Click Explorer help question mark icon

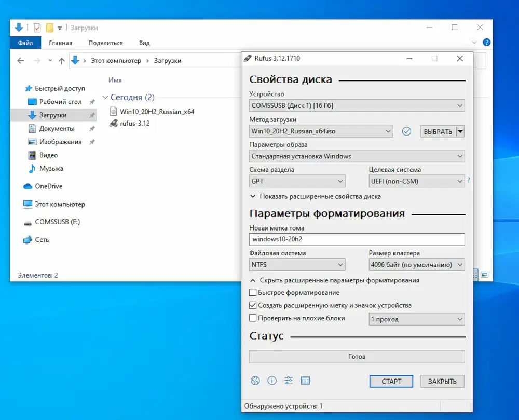[487, 43]
